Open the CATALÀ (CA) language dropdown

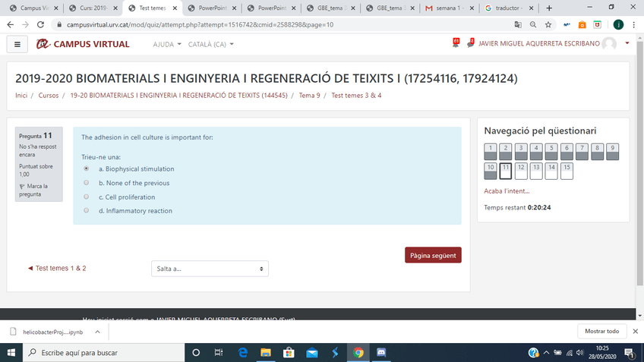pyautogui.click(x=212, y=44)
